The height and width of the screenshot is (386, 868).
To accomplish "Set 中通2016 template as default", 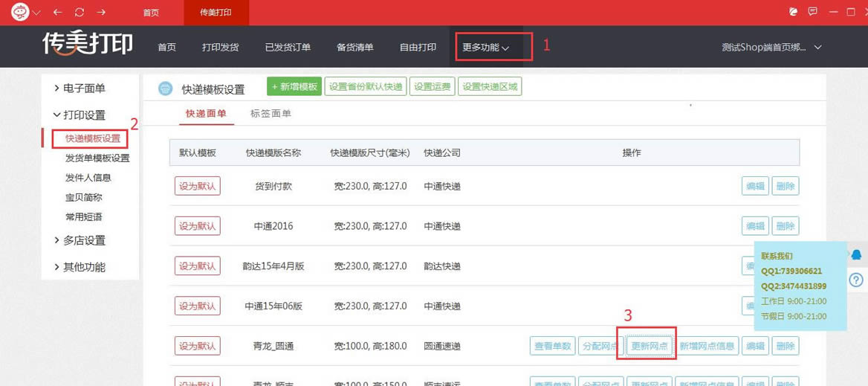I will (198, 226).
